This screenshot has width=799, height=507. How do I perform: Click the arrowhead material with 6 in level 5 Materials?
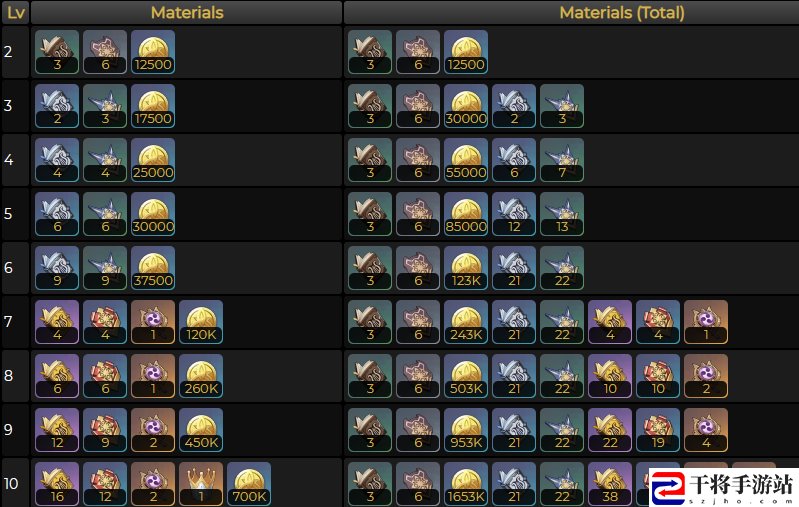105,214
